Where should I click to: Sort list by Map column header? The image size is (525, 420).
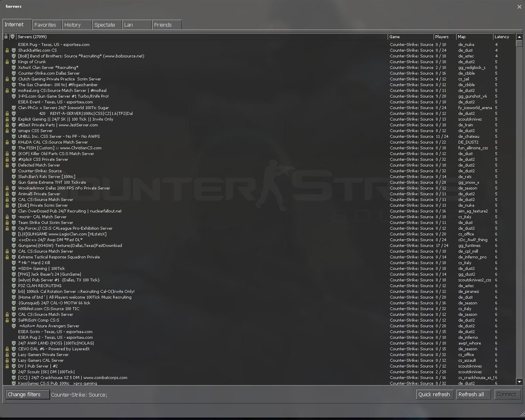pos(474,37)
